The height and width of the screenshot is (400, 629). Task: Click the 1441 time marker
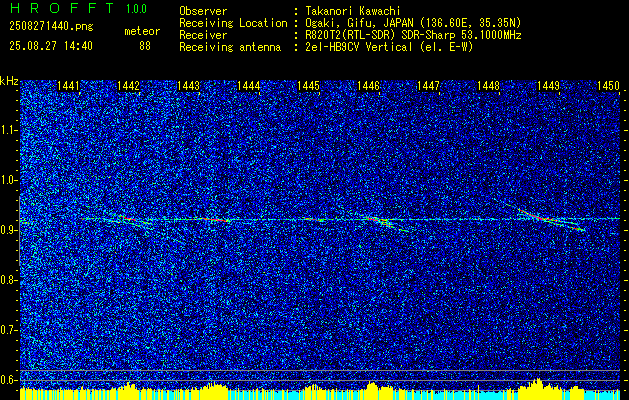click(x=68, y=86)
